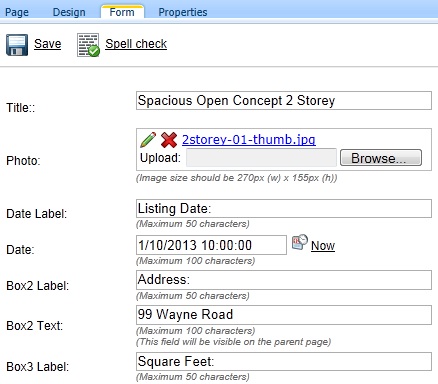The image size is (438, 384).
Task: Open the Properties tab
Action: tap(183, 12)
